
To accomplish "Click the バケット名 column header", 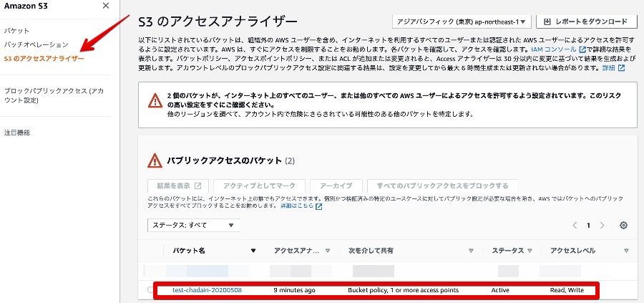I will (189, 251).
